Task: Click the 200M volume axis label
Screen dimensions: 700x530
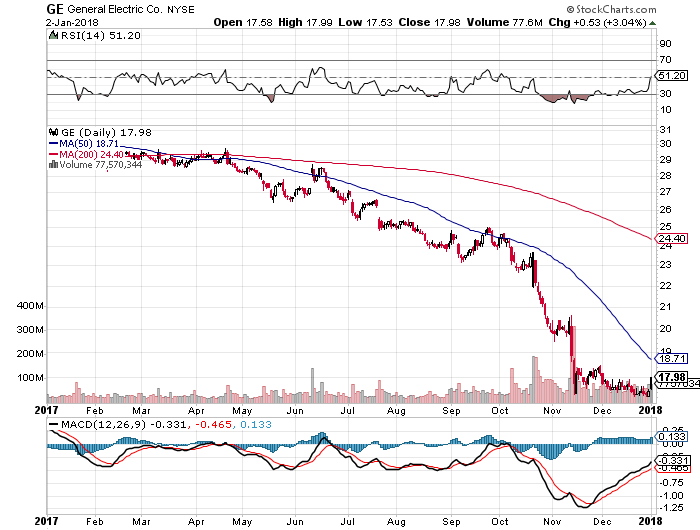Action: (30, 354)
